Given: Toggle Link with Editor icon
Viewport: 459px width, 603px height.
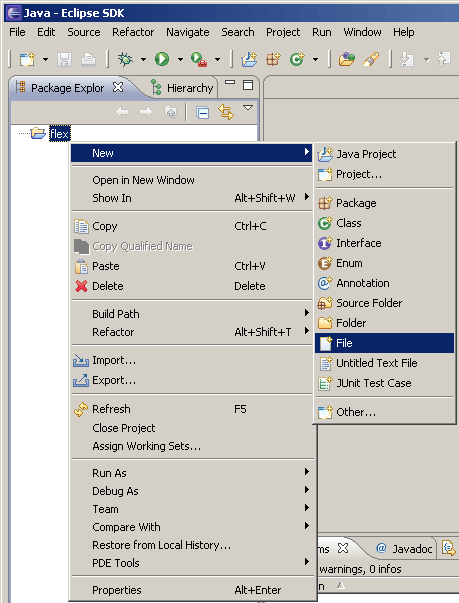Looking at the screenshot, I should [226, 112].
